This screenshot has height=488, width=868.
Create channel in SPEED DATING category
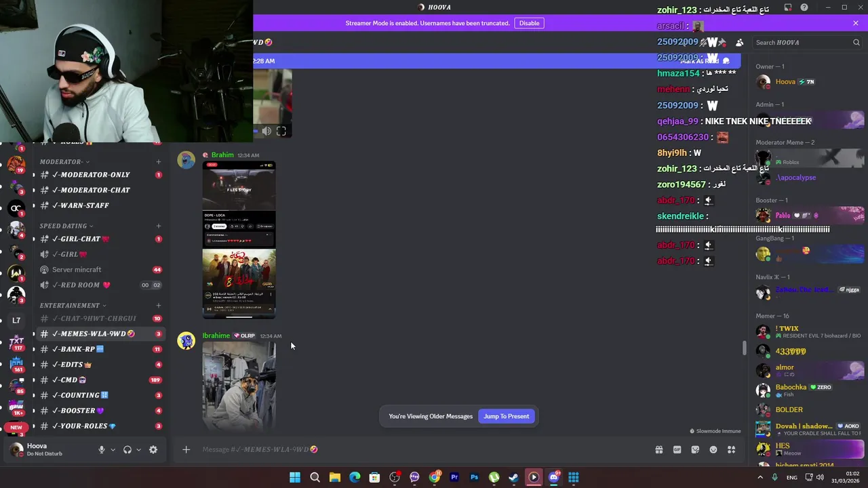tap(158, 226)
